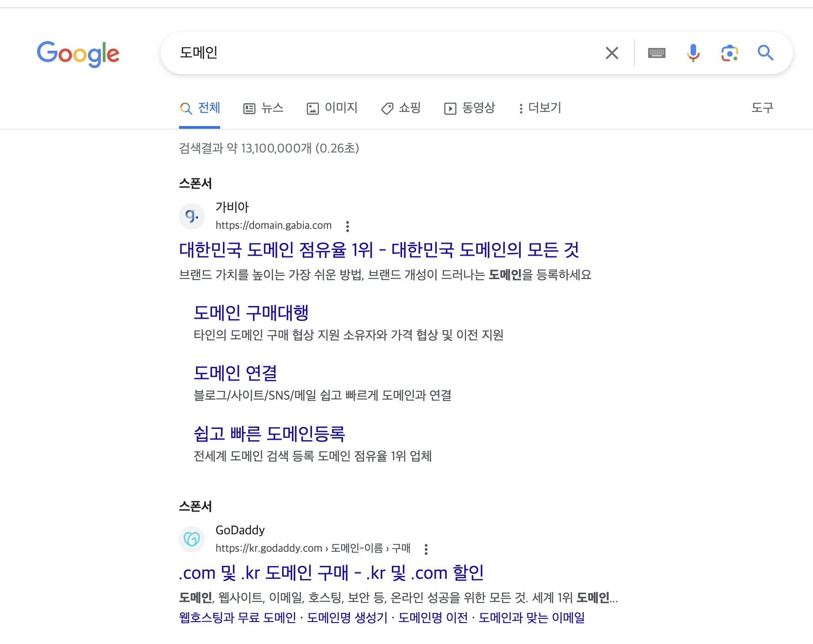The image size is (813, 644).
Task: Select the 전체 tab
Action: pyautogui.click(x=200, y=108)
